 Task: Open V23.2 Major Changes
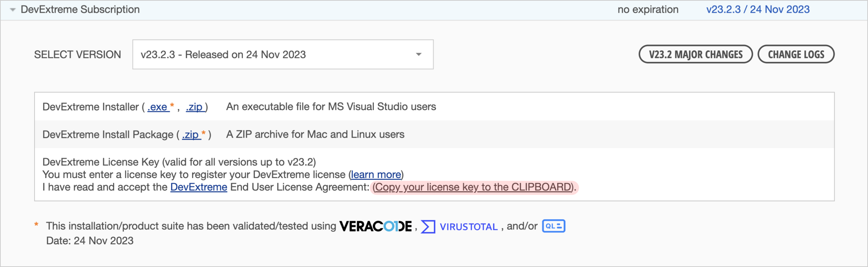(x=696, y=55)
